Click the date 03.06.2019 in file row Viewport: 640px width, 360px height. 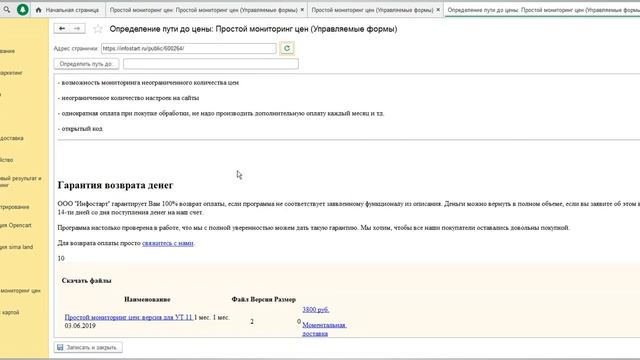point(80,326)
